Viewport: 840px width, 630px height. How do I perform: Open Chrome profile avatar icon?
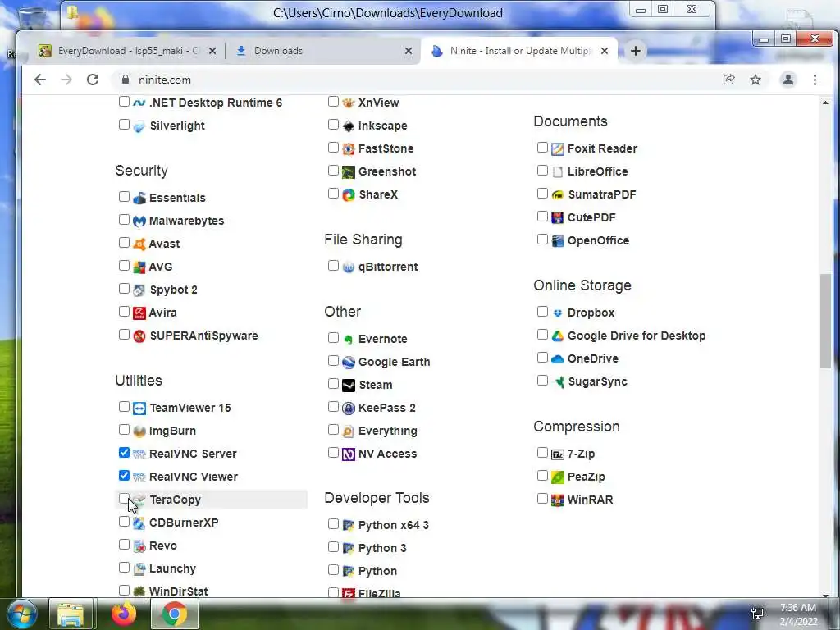click(788, 80)
